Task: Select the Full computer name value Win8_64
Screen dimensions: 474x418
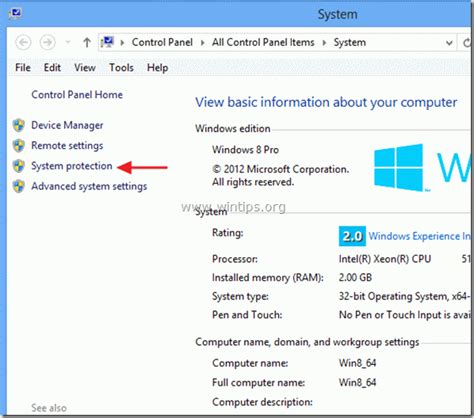Action: [x=357, y=382]
